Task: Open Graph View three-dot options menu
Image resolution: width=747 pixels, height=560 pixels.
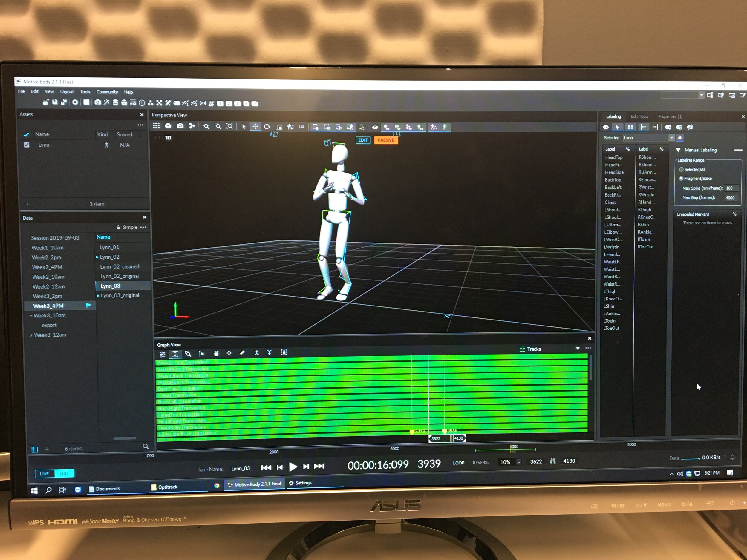Action: 588,348
